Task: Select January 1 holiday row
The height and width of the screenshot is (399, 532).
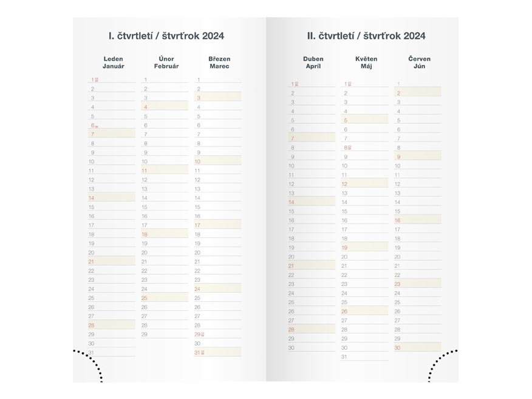Action: click(x=112, y=80)
